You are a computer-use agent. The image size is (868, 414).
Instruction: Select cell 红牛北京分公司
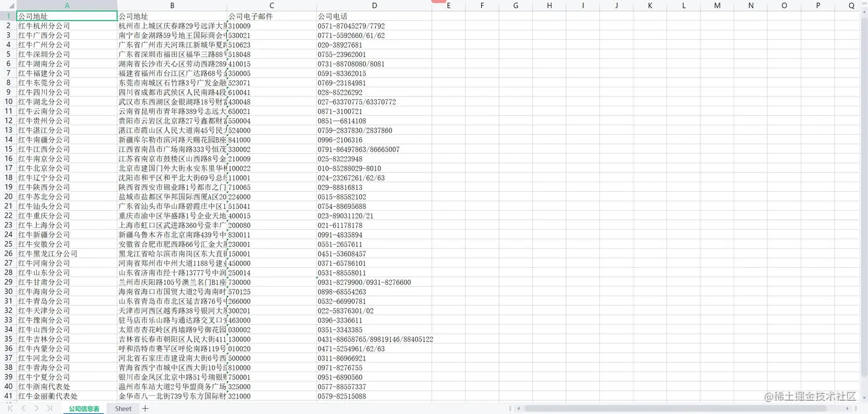coord(67,168)
